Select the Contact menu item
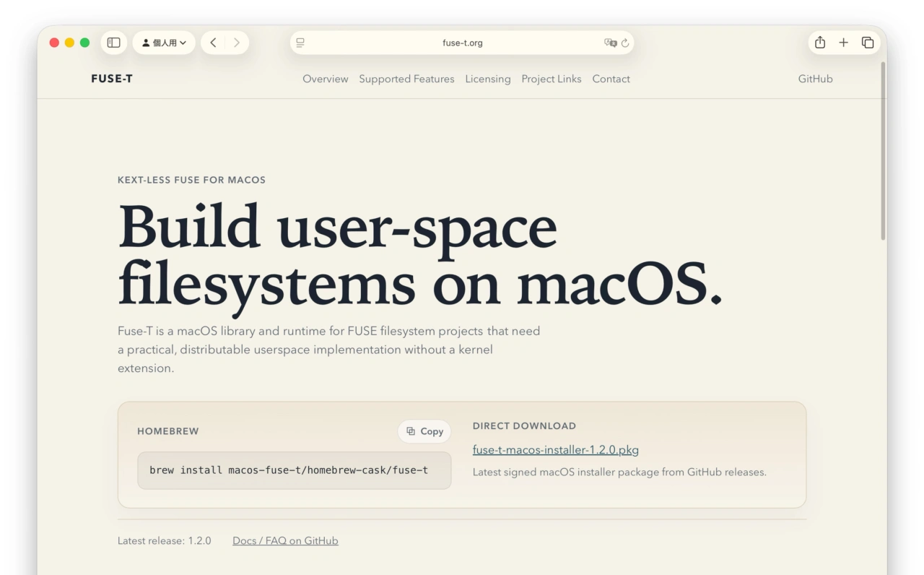Viewport: 924px width, 575px height. 611,79
